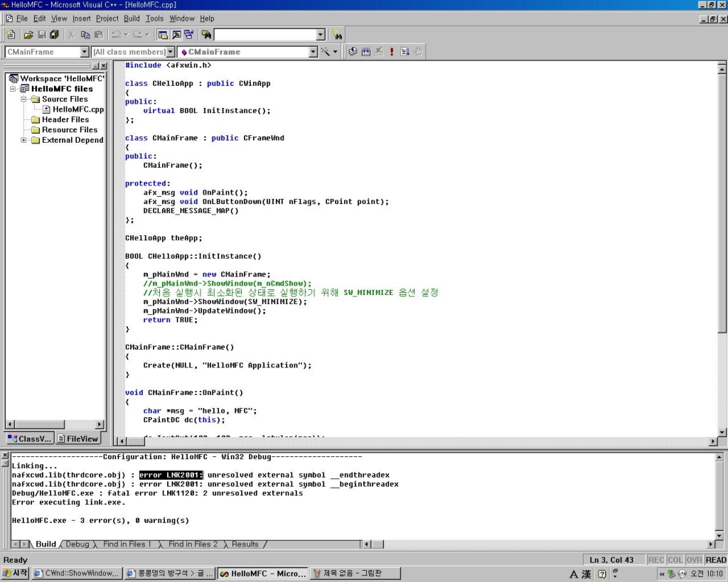Image resolution: width=728 pixels, height=582 pixels.
Task: Expand the External Dependencies folder
Action: pyautogui.click(x=23, y=140)
